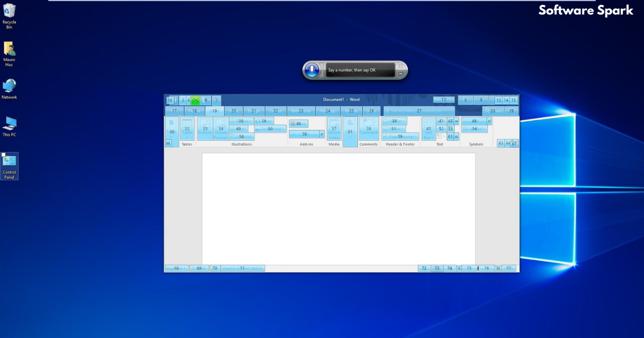Viewport: 644px width, 338px height.
Task: Click the Tell me what you want search box
Action: point(419,111)
